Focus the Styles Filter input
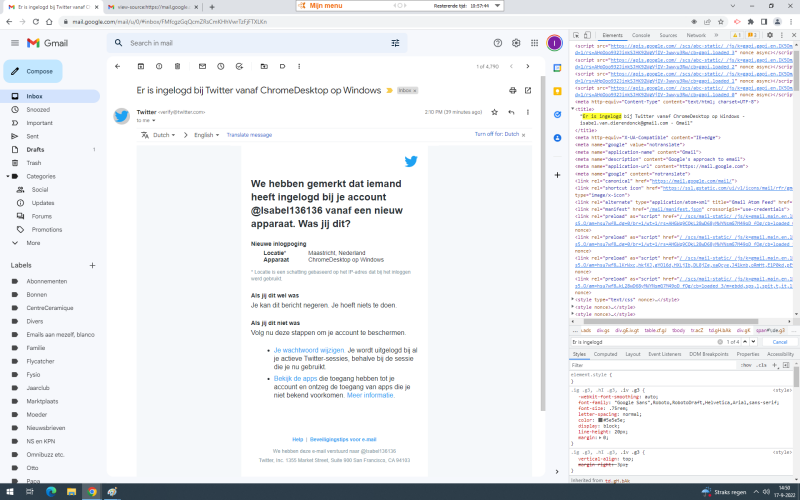The width and height of the screenshot is (800, 500). (653, 365)
